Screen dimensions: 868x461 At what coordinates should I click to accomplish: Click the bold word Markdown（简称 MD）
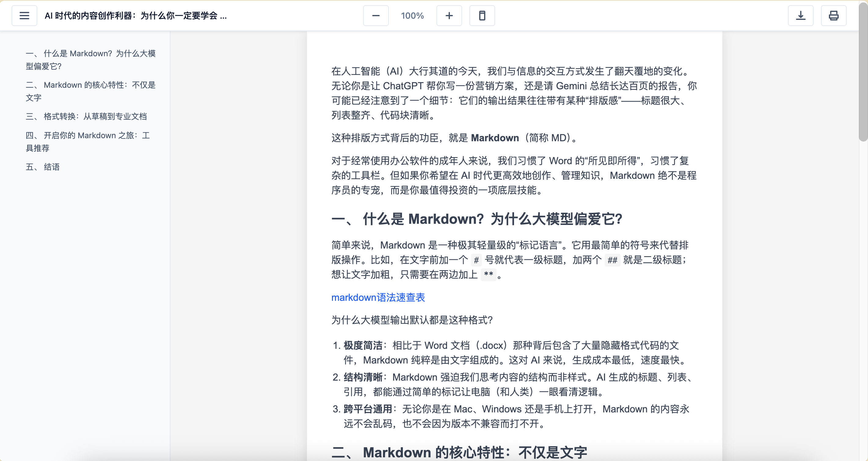pyautogui.click(x=495, y=138)
